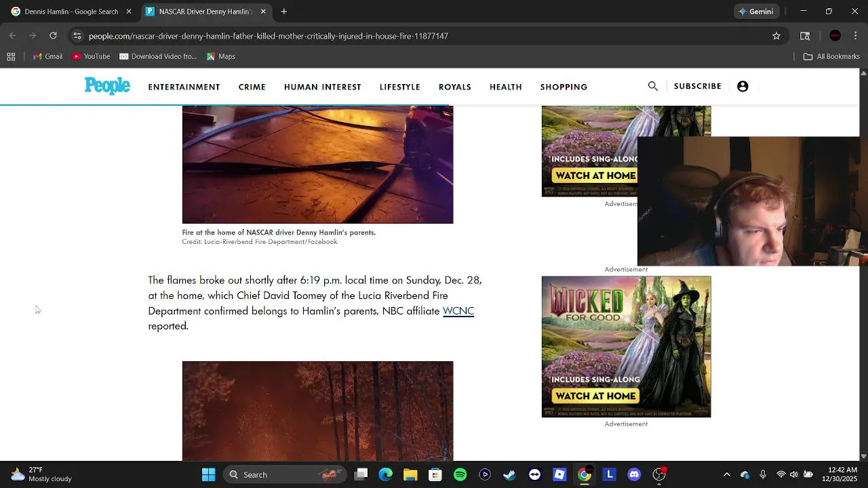Open the Windows Start menu
This screenshot has height=488, width=868.
tap(208, 474)
